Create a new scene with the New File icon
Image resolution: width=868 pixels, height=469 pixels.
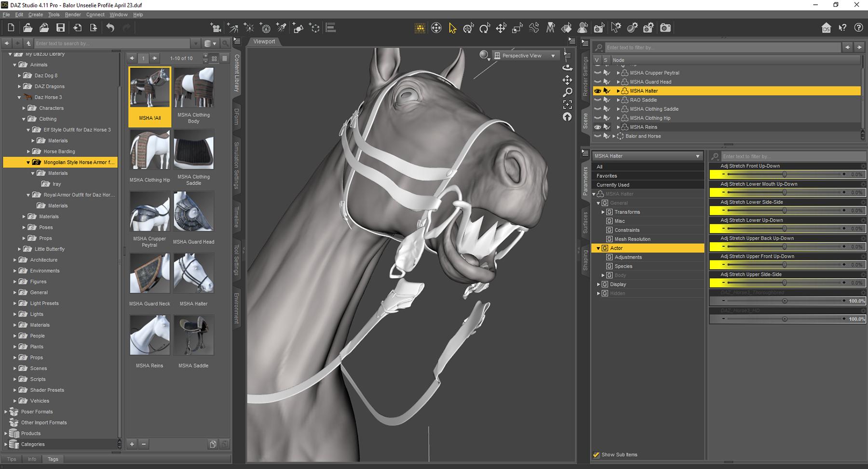click(x=11, y=28)
